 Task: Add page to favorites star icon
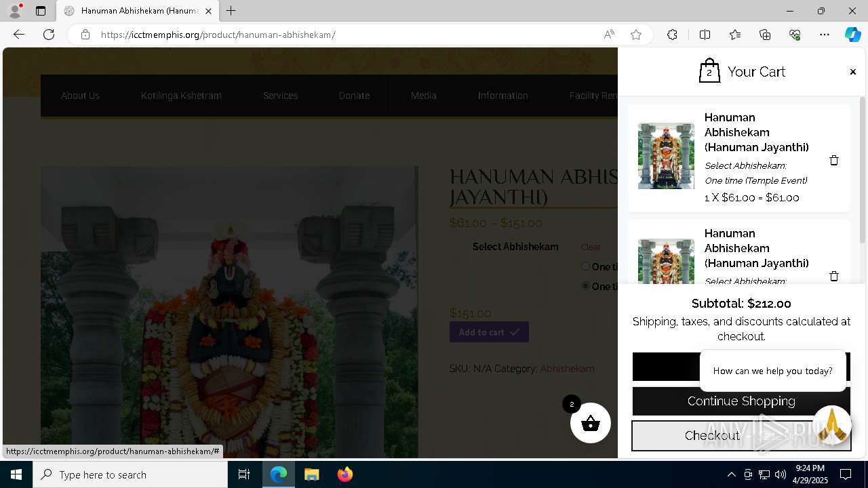(636, 35)
